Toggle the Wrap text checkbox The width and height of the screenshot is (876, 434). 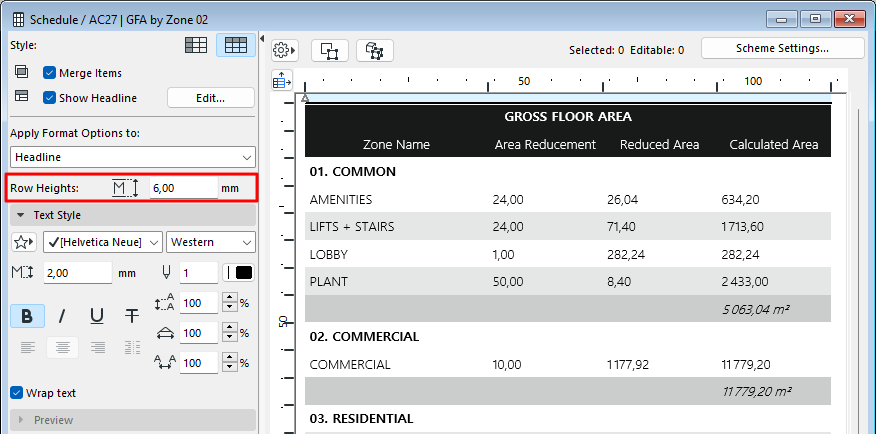click(x=16, y=393)
